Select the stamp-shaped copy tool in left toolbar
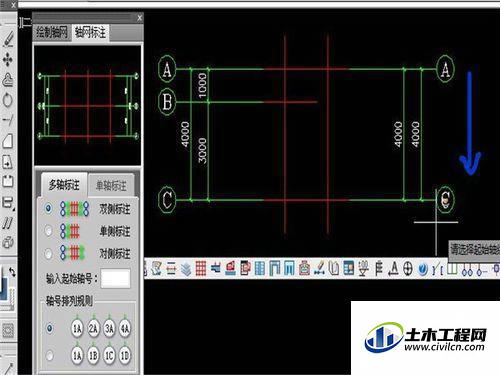Screen dimensions: 500x375 tap(8, 80)
